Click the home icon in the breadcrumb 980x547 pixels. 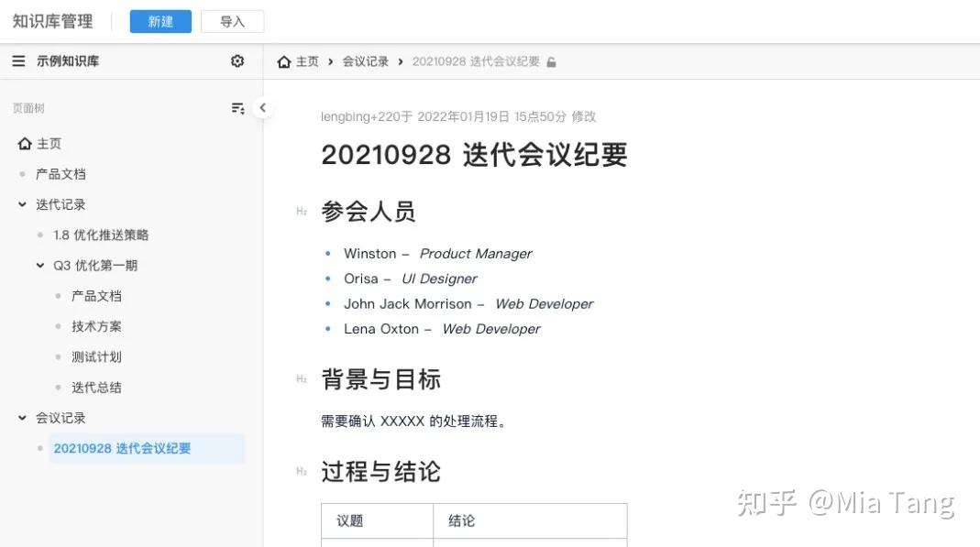pyautogui.click(x=284, y=61)
